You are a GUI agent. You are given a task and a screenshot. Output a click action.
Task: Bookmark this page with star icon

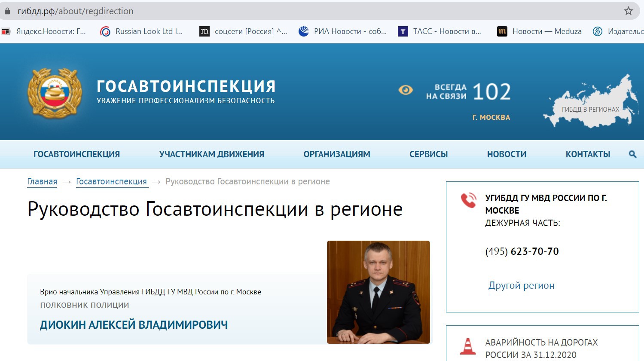[628, 11]
